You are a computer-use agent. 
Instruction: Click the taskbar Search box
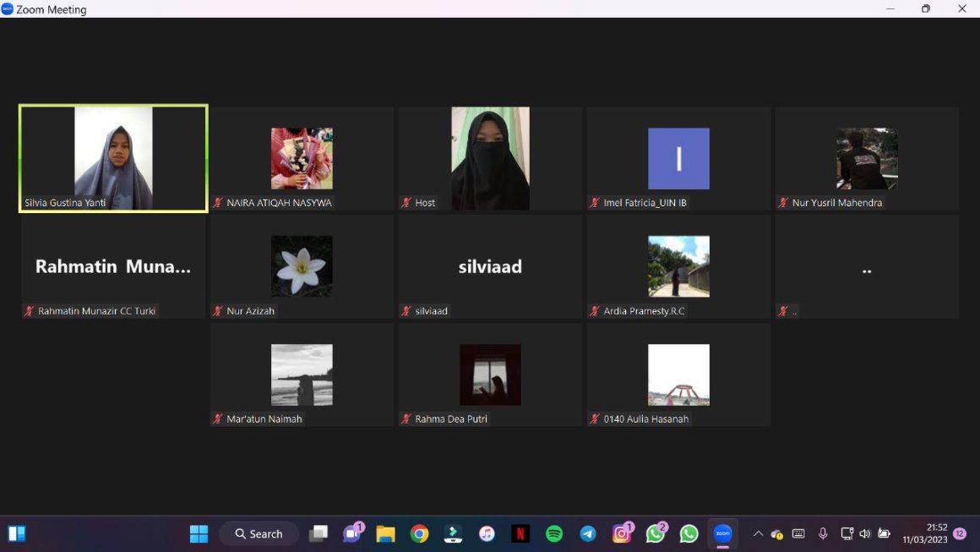pos(259,533)
